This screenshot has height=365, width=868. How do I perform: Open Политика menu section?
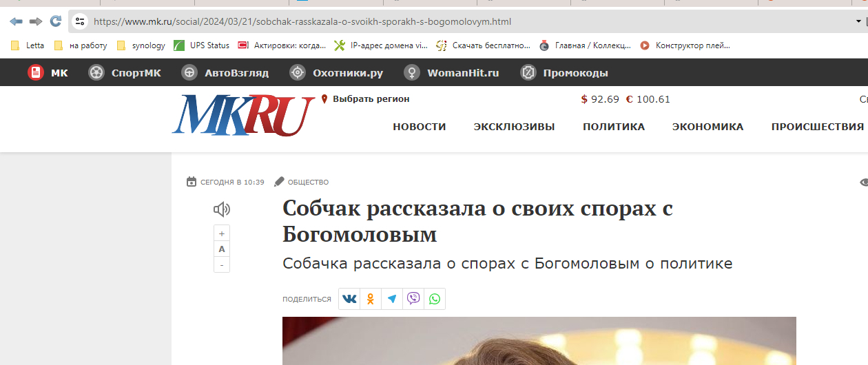(614, 127)
